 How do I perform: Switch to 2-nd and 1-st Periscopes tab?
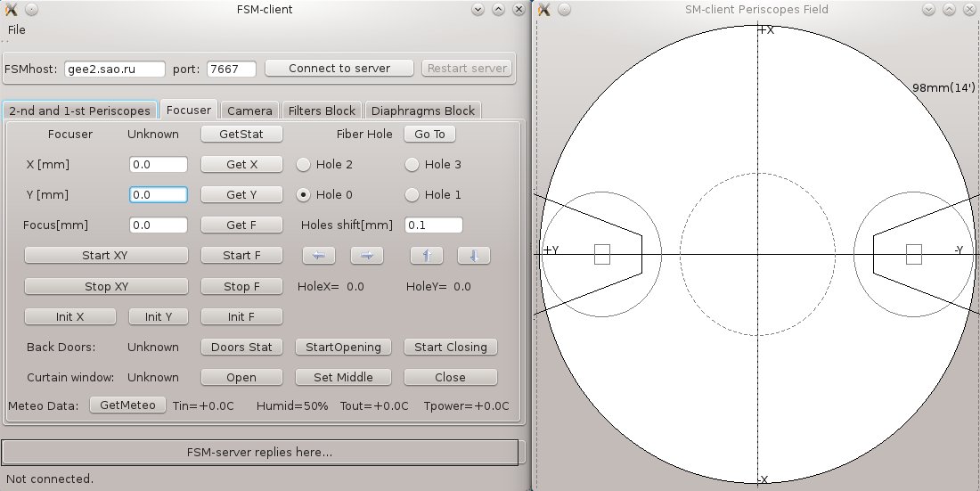pyautogui.click(x=79, y=110)
